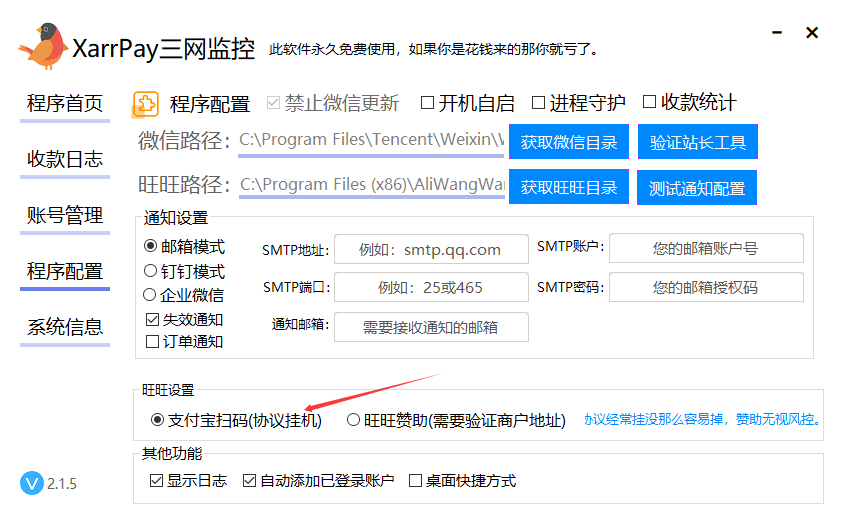Click the SMTP密码 input field

coord(706,287)
